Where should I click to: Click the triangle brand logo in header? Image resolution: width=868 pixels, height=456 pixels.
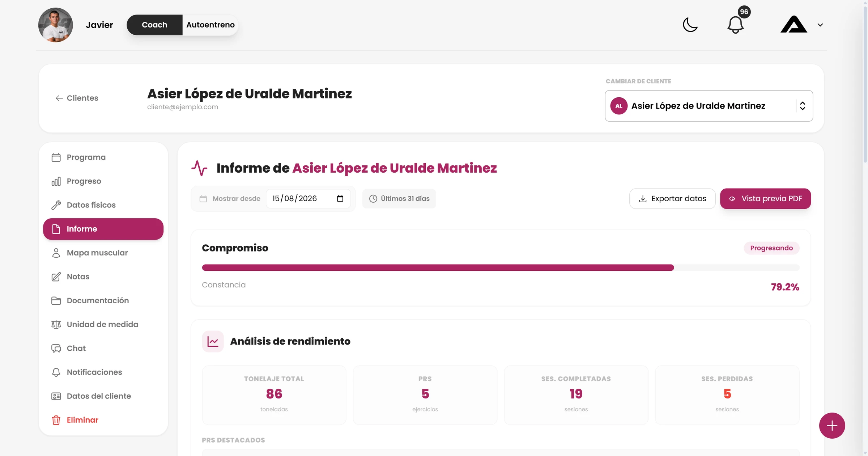pos(794,24)
